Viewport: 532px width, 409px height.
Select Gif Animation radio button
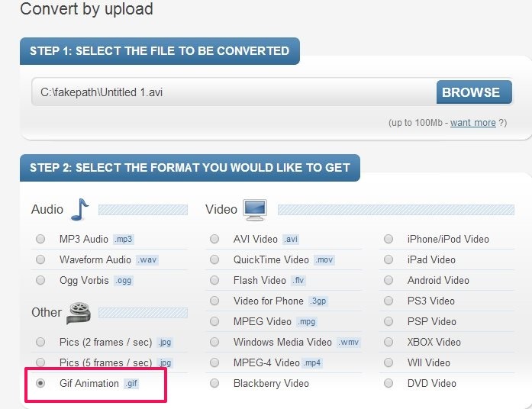[x=40, y=383]
